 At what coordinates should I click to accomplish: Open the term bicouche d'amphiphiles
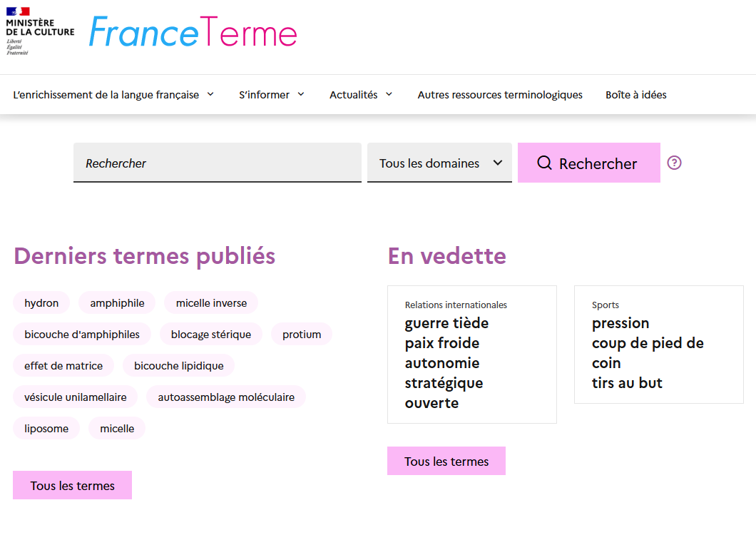coord(82,335)
